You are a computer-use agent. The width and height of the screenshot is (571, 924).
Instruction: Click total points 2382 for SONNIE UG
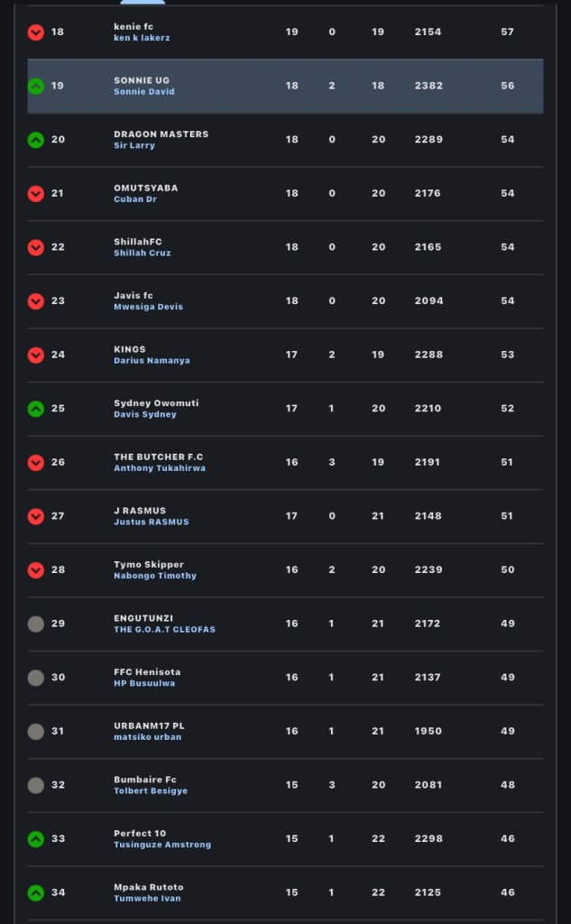click(x=428, y=87)
